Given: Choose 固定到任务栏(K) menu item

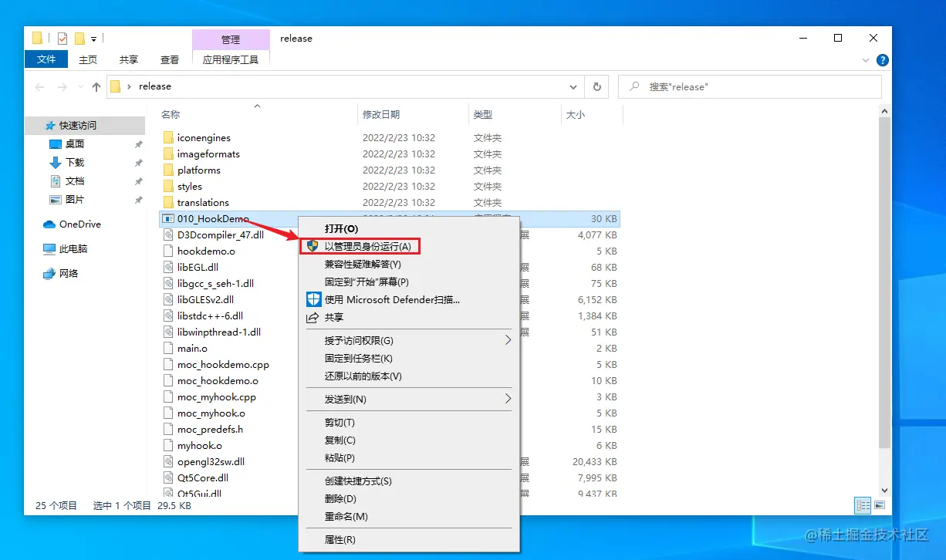Looking at the screenshot, I should tap(409, 359).
